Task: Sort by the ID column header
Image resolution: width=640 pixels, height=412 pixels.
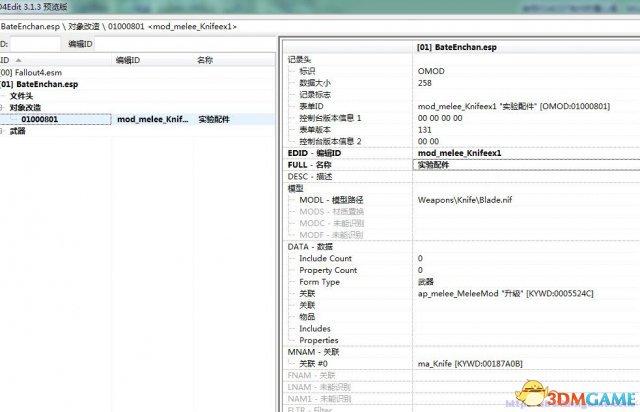Action: 10,60
